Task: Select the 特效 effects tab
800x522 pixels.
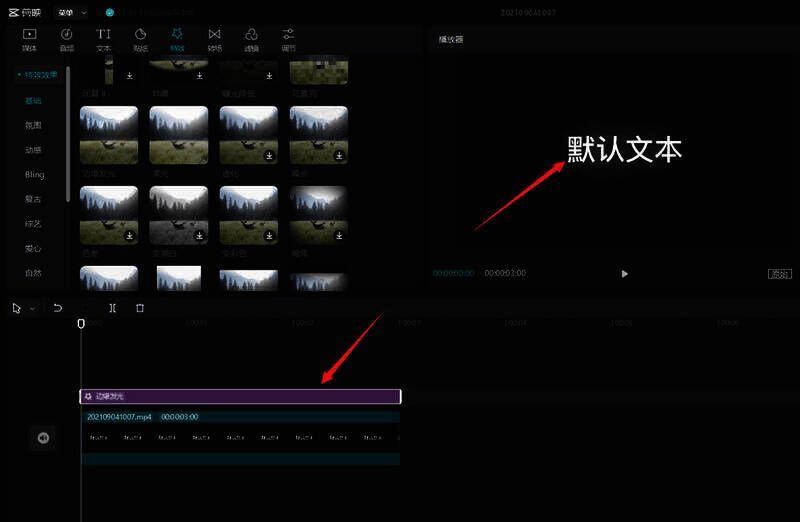Action: click(177, 40)
